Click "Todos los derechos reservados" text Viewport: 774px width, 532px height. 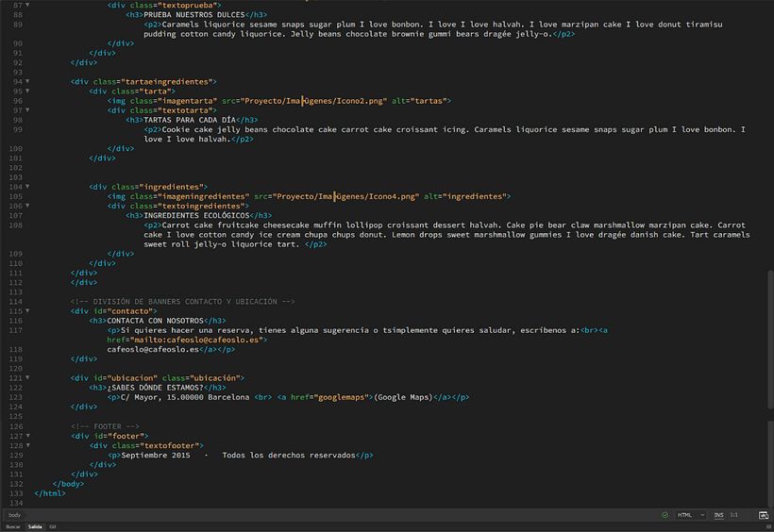click(289, 455)
